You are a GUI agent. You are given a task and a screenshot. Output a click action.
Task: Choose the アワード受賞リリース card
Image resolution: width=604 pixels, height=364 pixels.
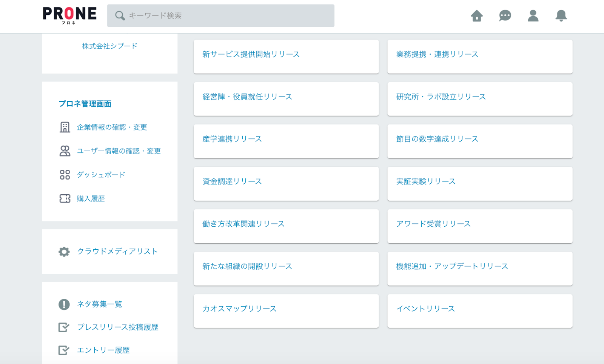(480, 226)
